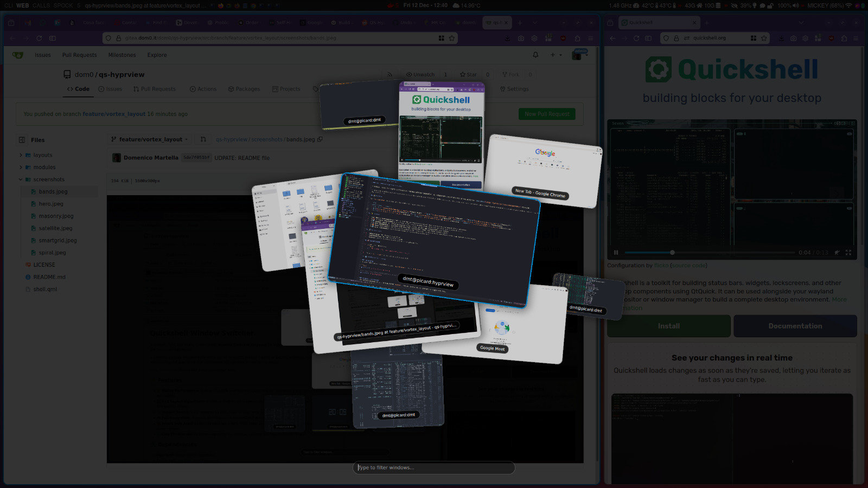Open the UDPATE: README file commit message
This screenshot has height=488, width=868.
(x=242, y=158)
